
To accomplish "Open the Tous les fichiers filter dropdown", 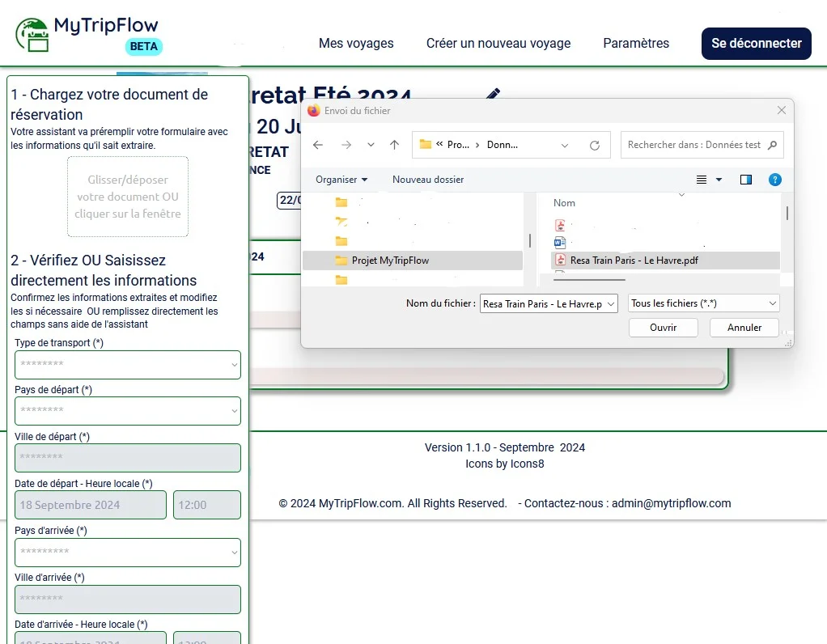I will 702,302.
